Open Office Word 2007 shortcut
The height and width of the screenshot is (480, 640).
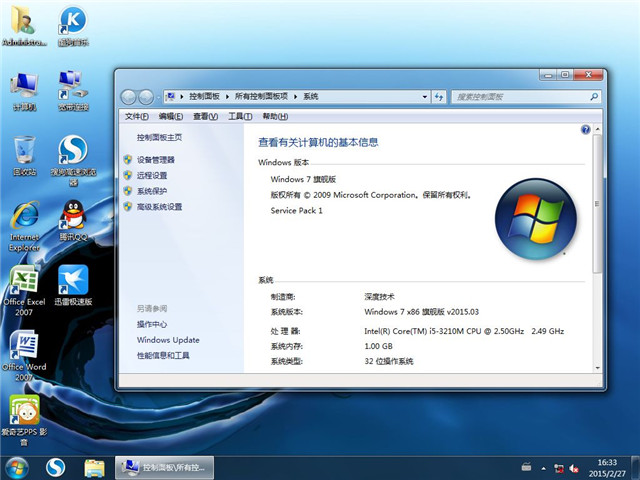pos(24,355)
